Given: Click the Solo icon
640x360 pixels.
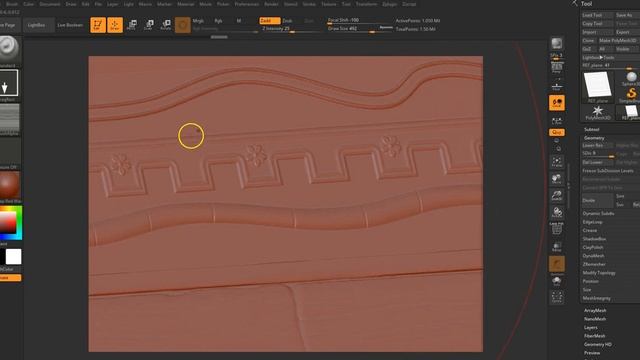Looking at the screenshot, I should tap(557, 281).
